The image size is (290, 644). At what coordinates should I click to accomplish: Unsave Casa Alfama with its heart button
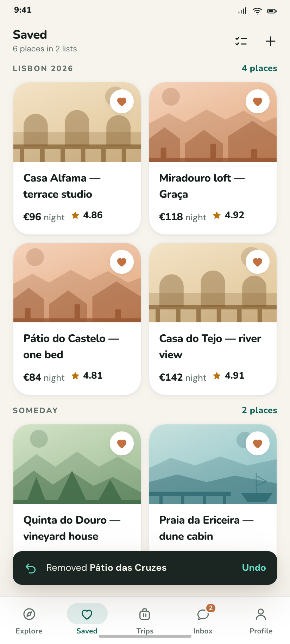click(x=122, y=101)
